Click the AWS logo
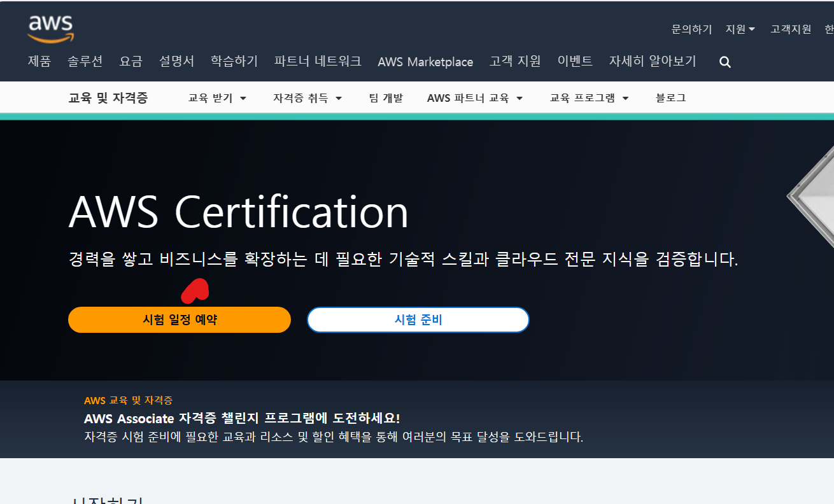834x504 pixels. pos(51,29)
